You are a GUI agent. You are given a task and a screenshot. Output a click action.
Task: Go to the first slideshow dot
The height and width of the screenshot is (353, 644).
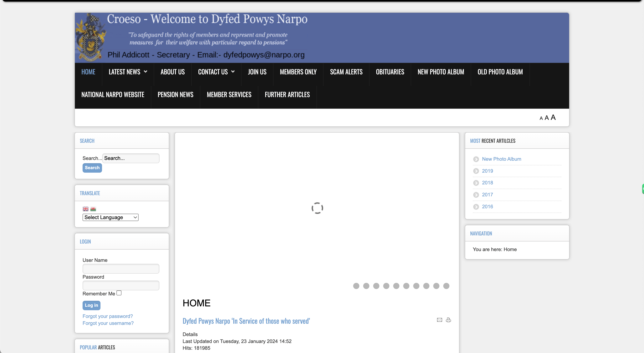[356, 286]
